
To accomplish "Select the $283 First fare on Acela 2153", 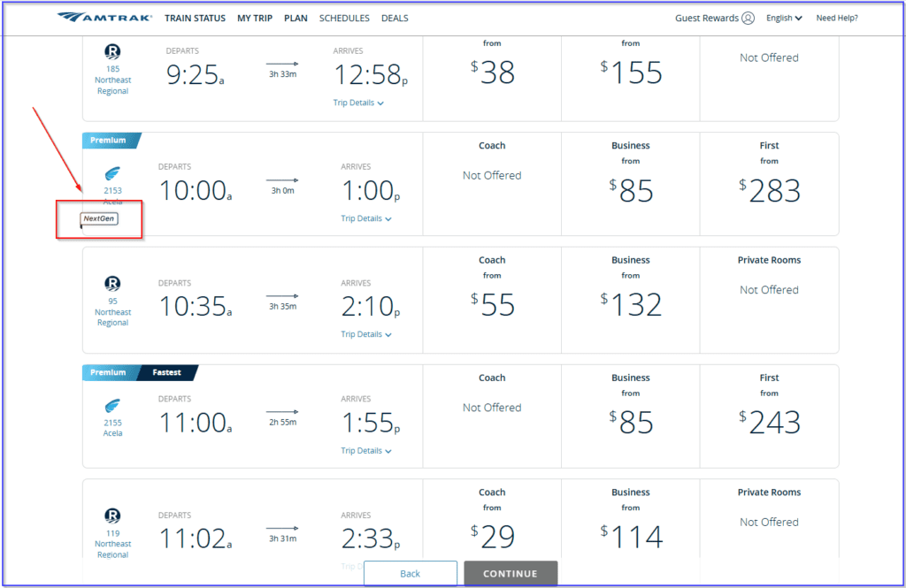I will click(x=770, y=190).
